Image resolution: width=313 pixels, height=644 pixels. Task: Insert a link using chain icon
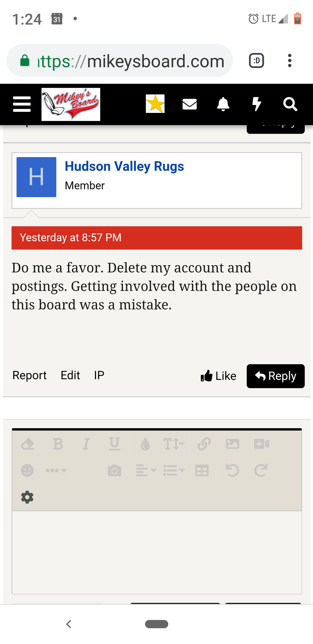204,444
